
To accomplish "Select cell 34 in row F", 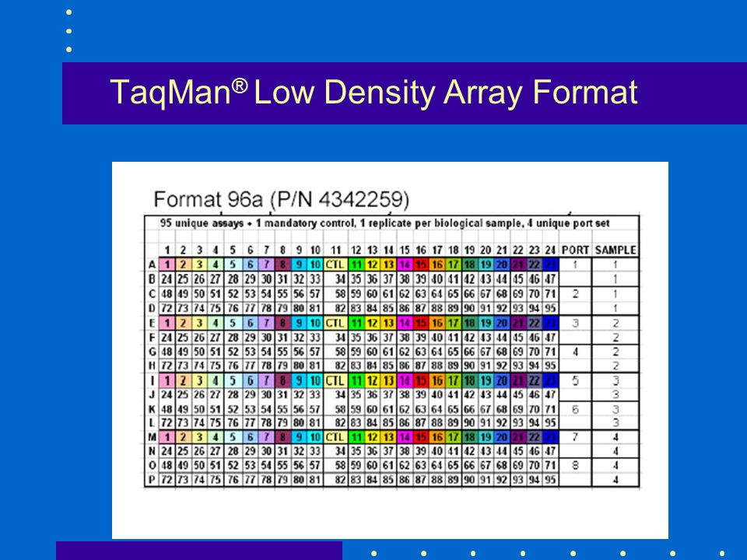I will (x=335, y=338).
